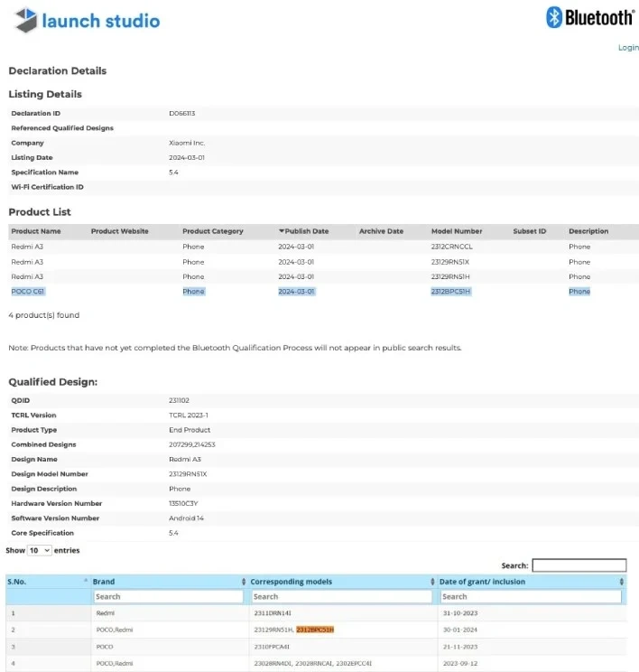Click date 21-11-2023 in row 3
Screen dimensions: 639x672
click(x=460, y=647)
